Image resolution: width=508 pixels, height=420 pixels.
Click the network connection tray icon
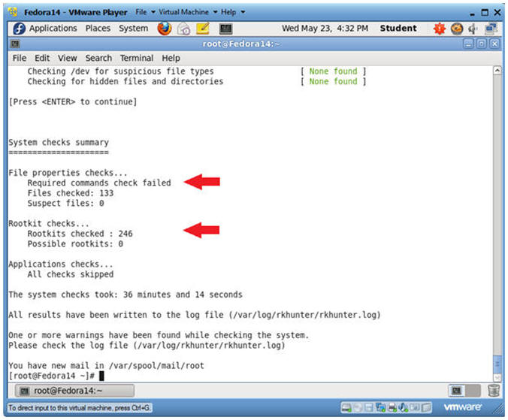point(491,29)
